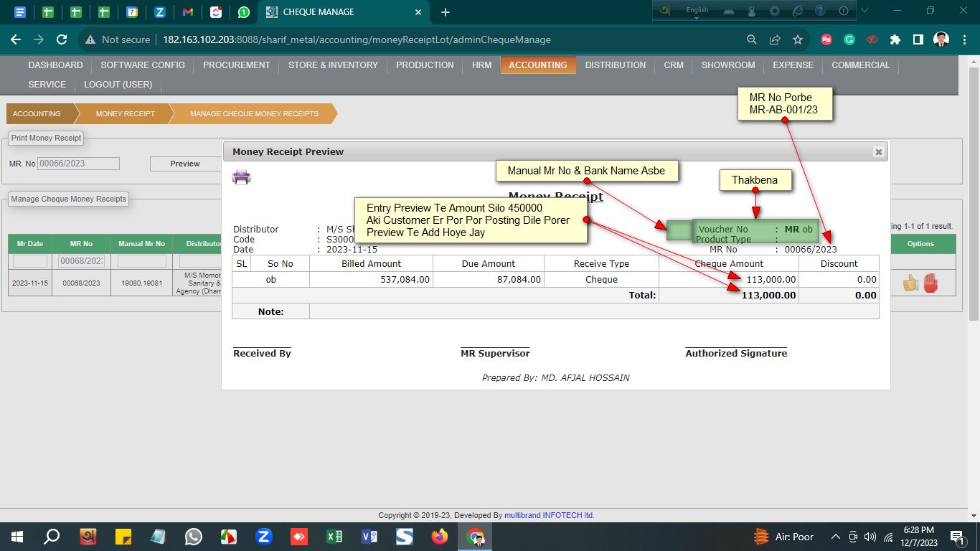
Task: Click the MONEY RECEIPT breadcrumb
Action: coord(126,113)
